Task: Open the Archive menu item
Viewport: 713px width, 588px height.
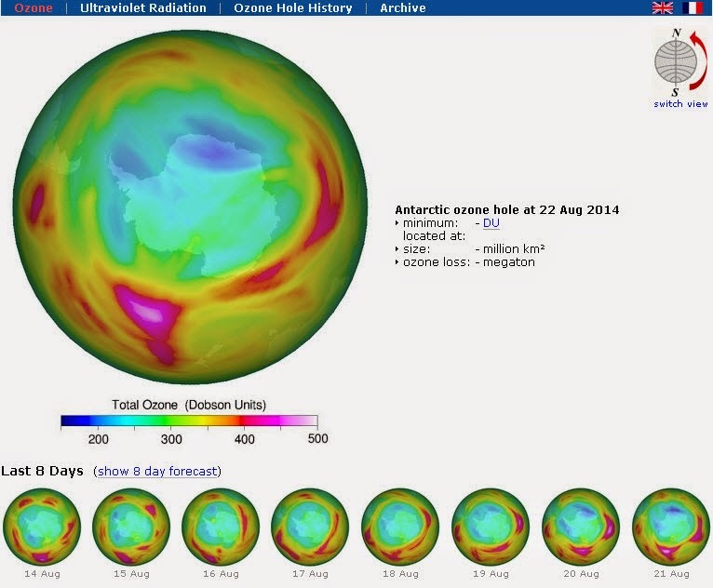Action: 403,7
